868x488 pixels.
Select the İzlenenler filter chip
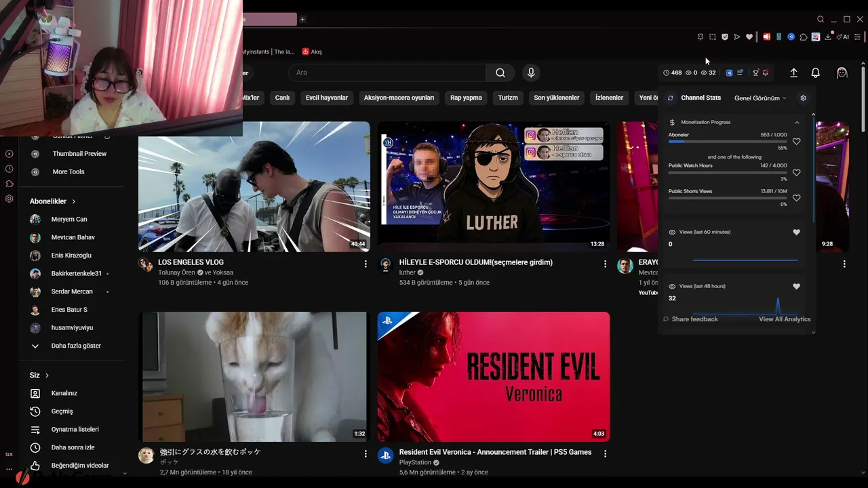[609, 98]
